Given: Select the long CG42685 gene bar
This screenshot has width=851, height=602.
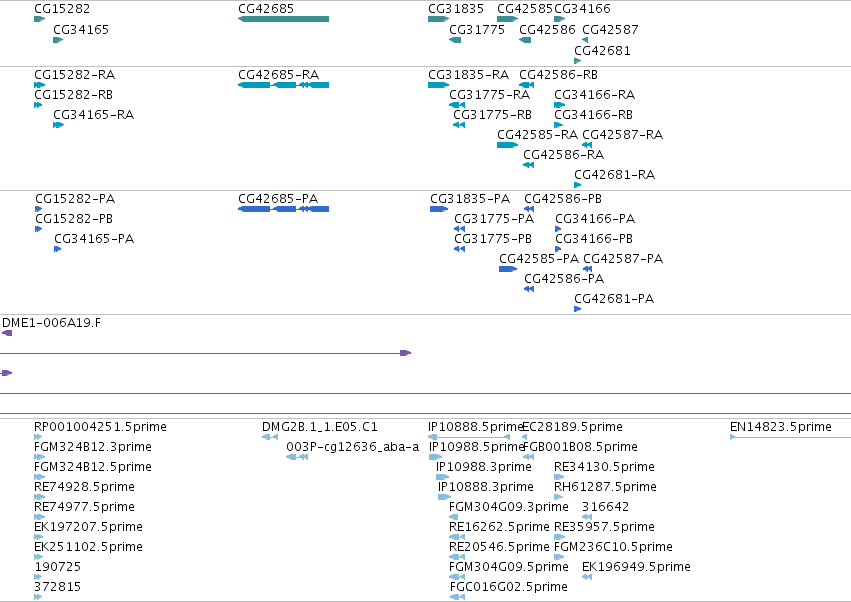Looking at the screenshot, I should (x=283, y=19).
